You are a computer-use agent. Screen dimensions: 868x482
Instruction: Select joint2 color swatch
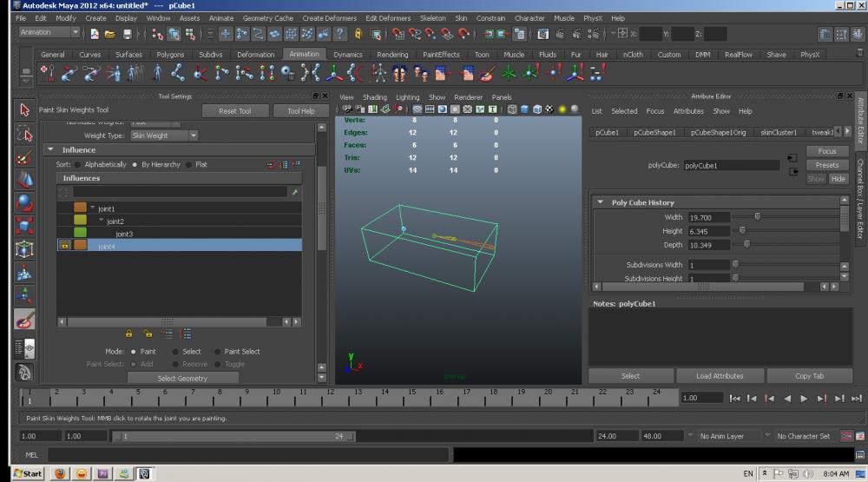pos(80,221)
